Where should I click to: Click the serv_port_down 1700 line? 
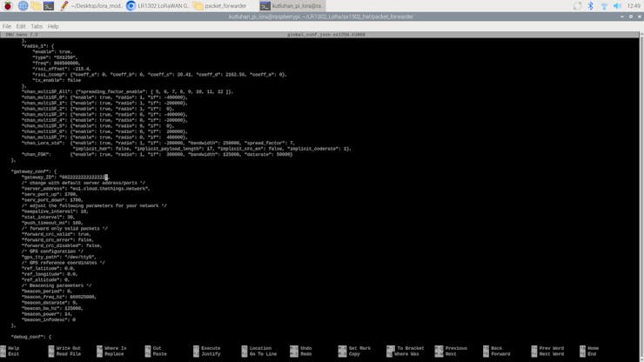tap(52, 200)
